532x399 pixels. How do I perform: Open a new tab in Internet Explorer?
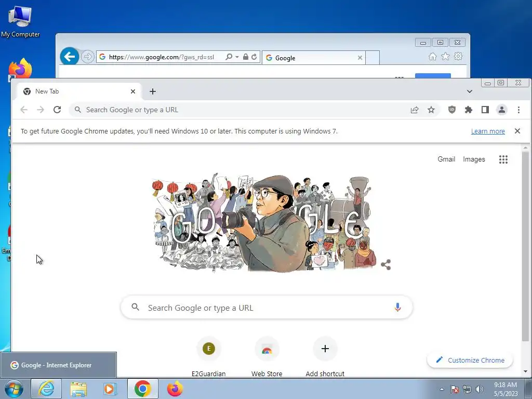(x=372, y=57)
